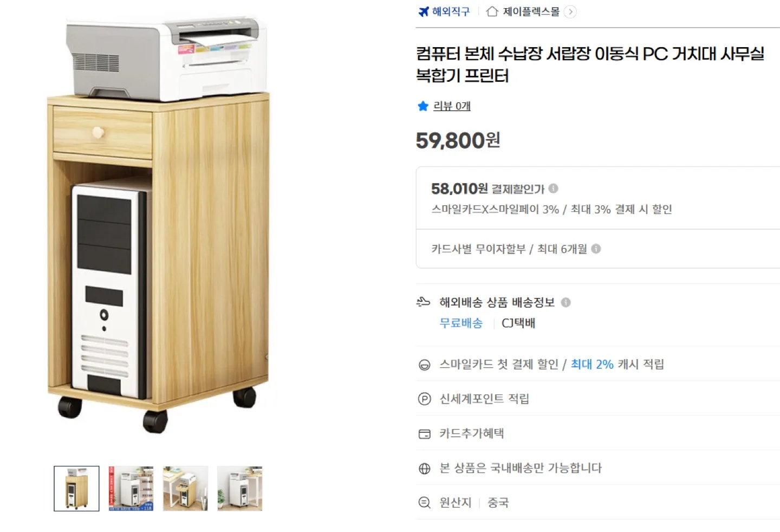Click the card icon beside 카드추가혜택

(x=425, y=434)
